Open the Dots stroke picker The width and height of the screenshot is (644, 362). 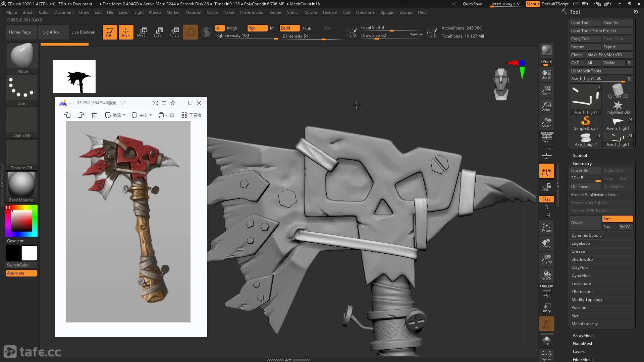pos(22,90)
